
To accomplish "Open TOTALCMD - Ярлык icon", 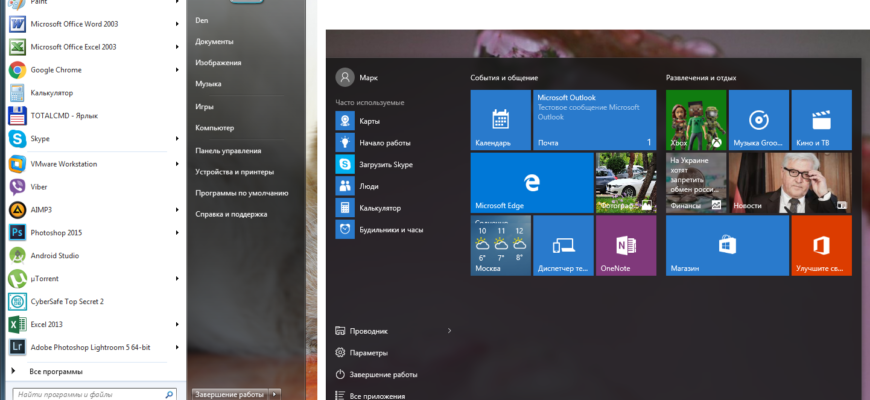I will tap(17, 115).
